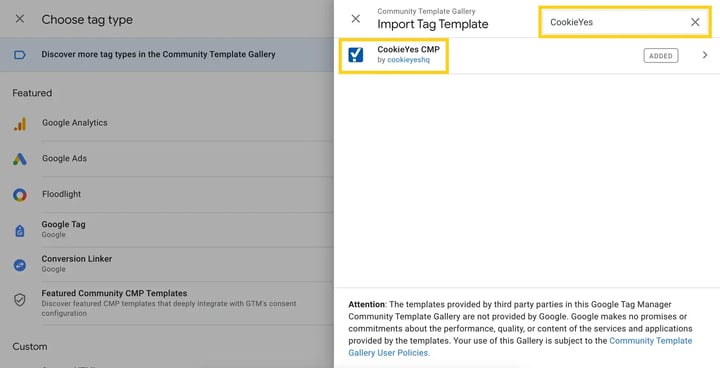Select the Conversion Linker tag type
This screenshot has height=368, width=720.
(167, 264)
